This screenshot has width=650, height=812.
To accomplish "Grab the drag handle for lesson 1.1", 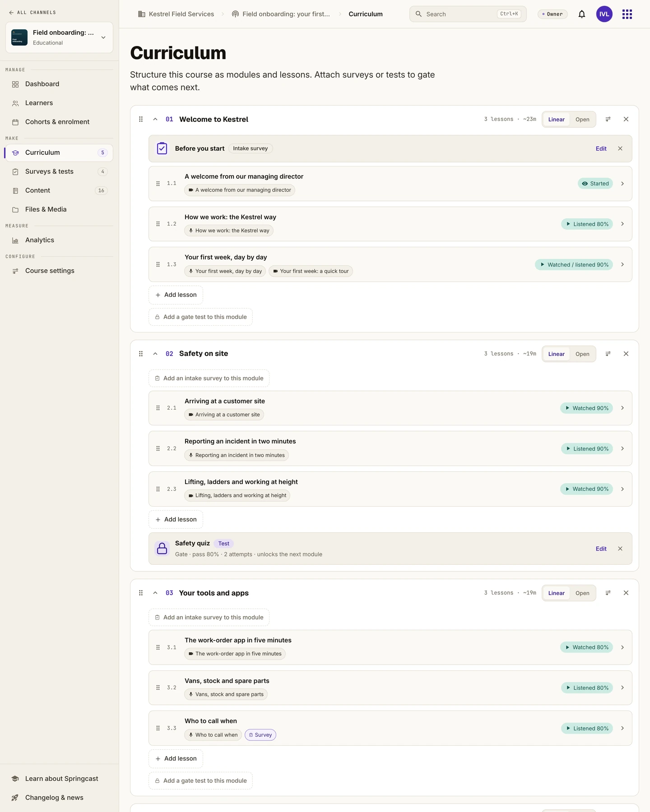I will 158,184.
